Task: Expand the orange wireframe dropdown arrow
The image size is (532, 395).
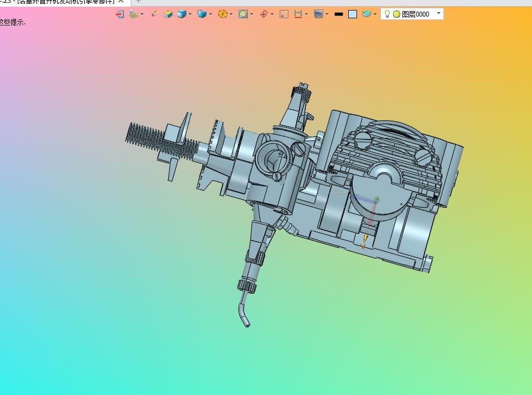Action: point(231,14)
